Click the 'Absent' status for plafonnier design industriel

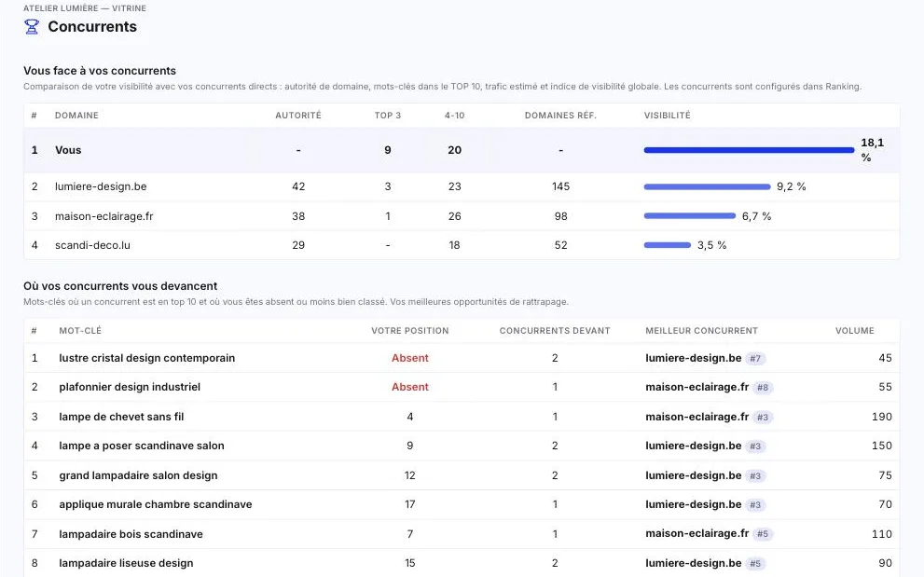pyautogui.click(x=410, y=387)
